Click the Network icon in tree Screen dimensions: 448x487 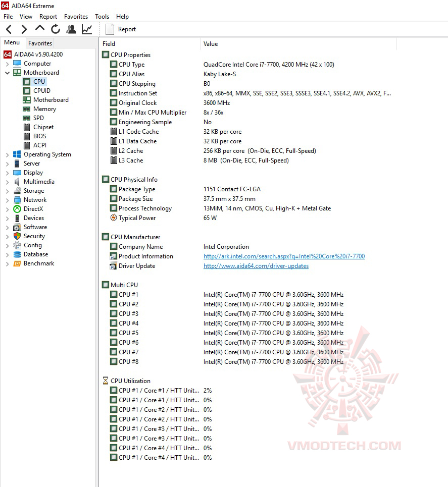(x=17, y=200)
